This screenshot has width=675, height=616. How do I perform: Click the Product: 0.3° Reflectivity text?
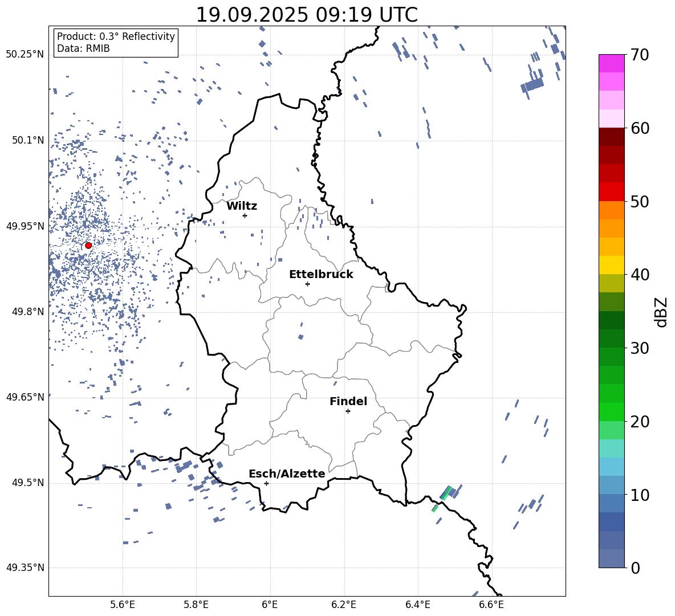pyautogui.click(x=116, y=36)
